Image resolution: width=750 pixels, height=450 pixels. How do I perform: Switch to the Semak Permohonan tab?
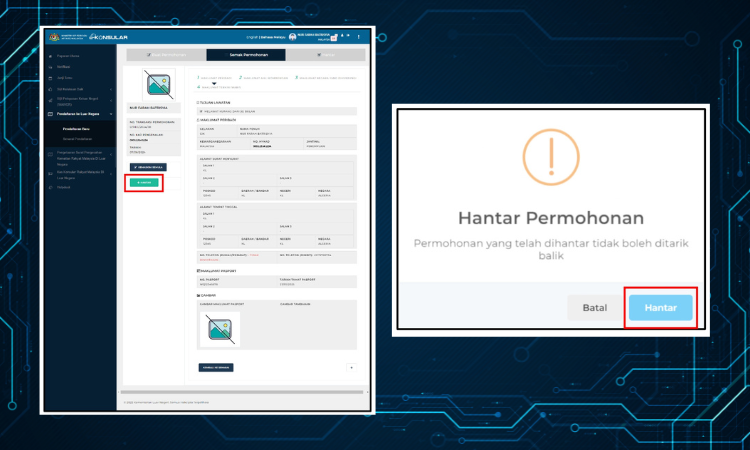(246, 55)
